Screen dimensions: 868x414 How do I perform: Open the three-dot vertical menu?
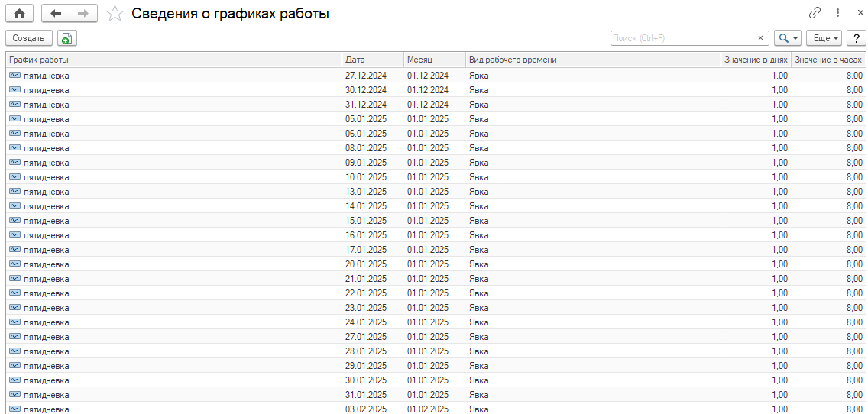point(838,13)
